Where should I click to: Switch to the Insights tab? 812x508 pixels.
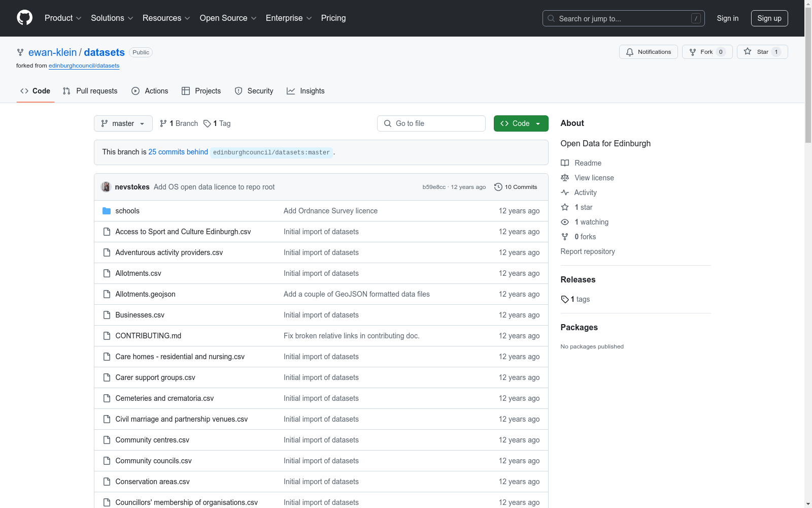pyautogui.click(x=306, y=91)
